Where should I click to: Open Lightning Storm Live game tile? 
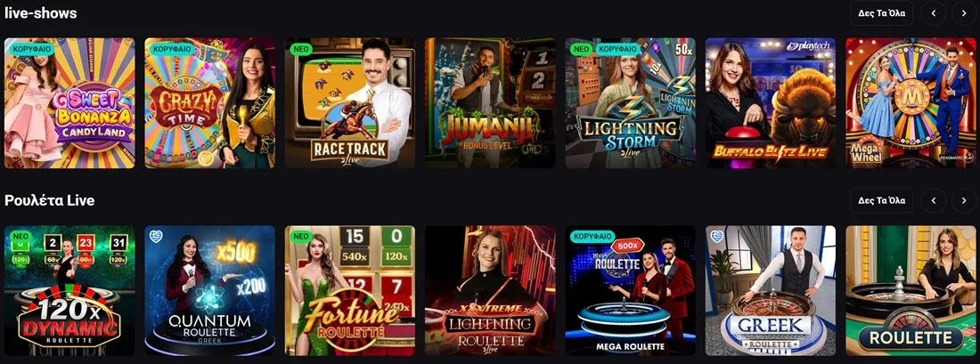pyautogui.click(x=631, y=103)
